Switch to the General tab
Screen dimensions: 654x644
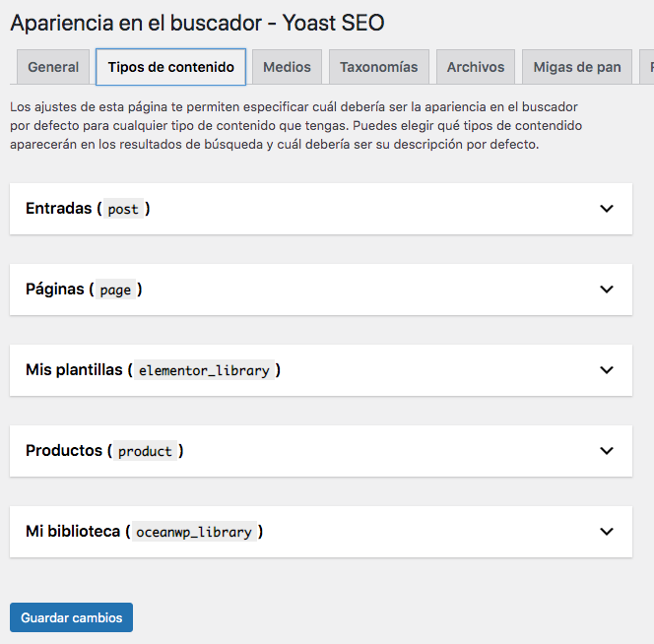coord(53,67)
